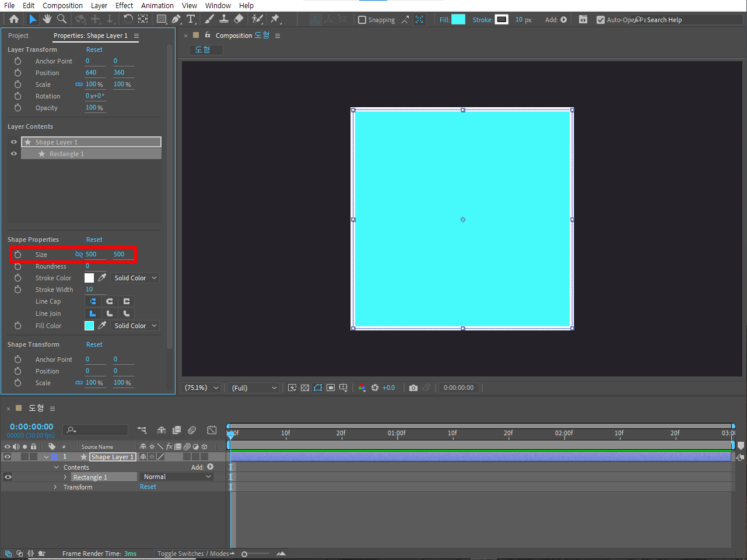Toggle Layer Transform Scale constrain link
This screenshot has height=560, width=747.
click(79, 84)
